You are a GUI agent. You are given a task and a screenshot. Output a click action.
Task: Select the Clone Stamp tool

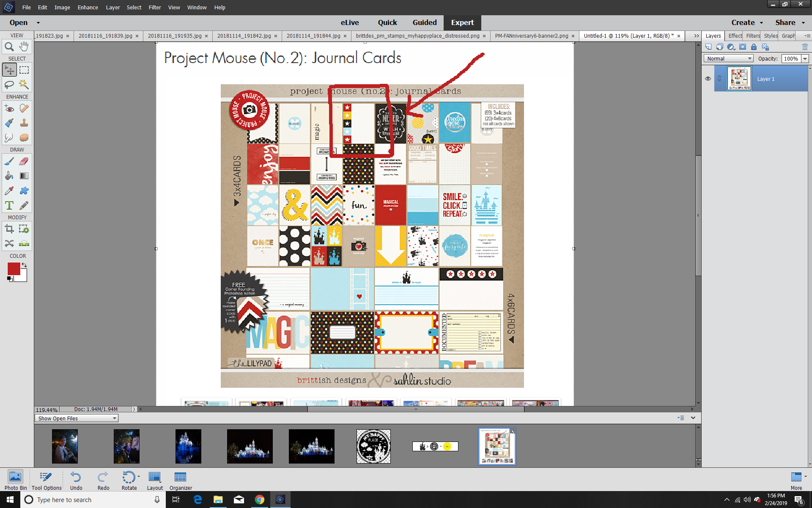click(24, 123)
